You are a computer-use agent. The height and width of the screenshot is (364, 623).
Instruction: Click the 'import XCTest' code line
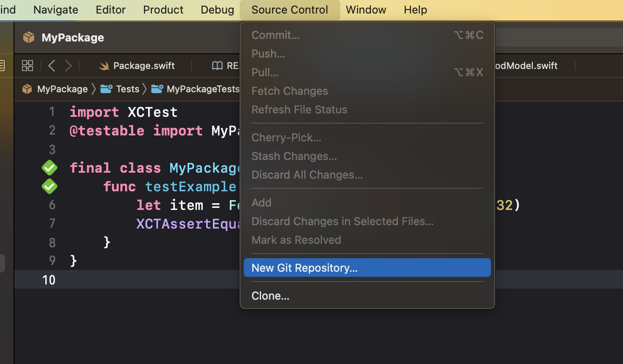tap(124, 112)
